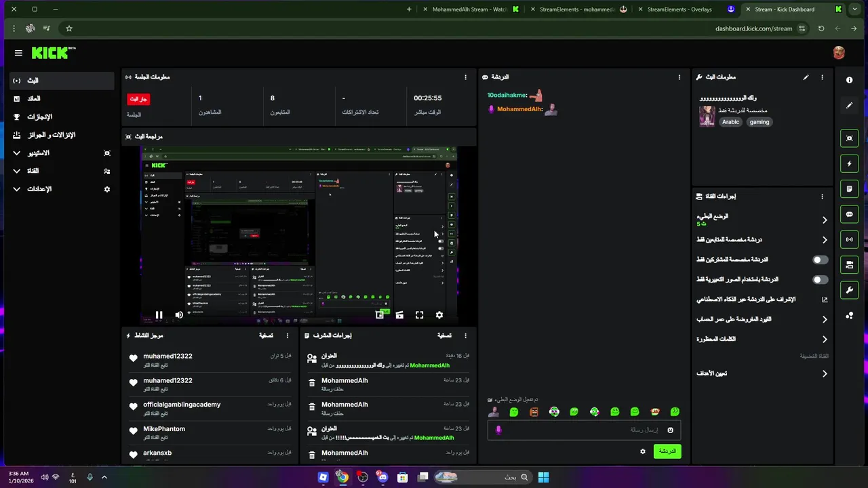Toggle emotes-only chat switch
This screenshot has width=868, height=488.
click(x=820, y=279)
